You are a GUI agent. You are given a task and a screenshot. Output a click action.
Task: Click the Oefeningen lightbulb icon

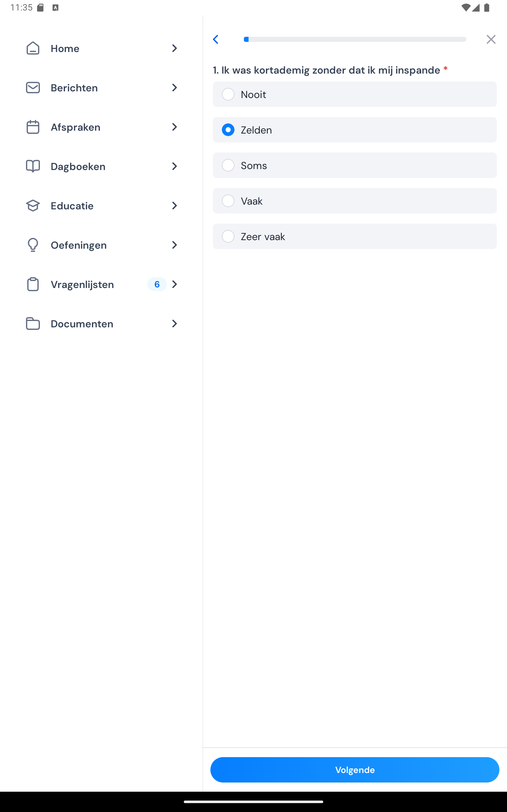click(33, 245)
